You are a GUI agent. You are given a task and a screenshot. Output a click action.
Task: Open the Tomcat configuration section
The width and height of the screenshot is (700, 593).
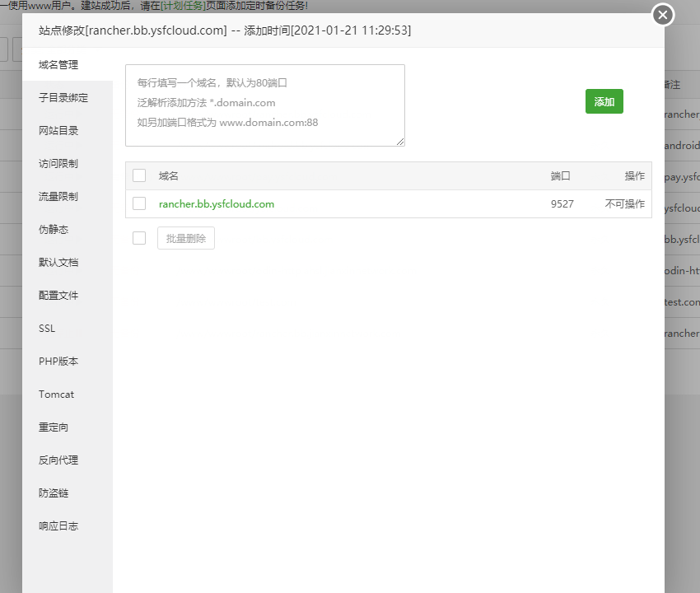(x=54, y=394)
